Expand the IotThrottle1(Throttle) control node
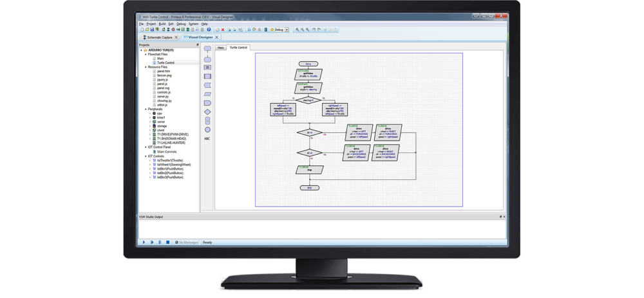 coord(150,161)
